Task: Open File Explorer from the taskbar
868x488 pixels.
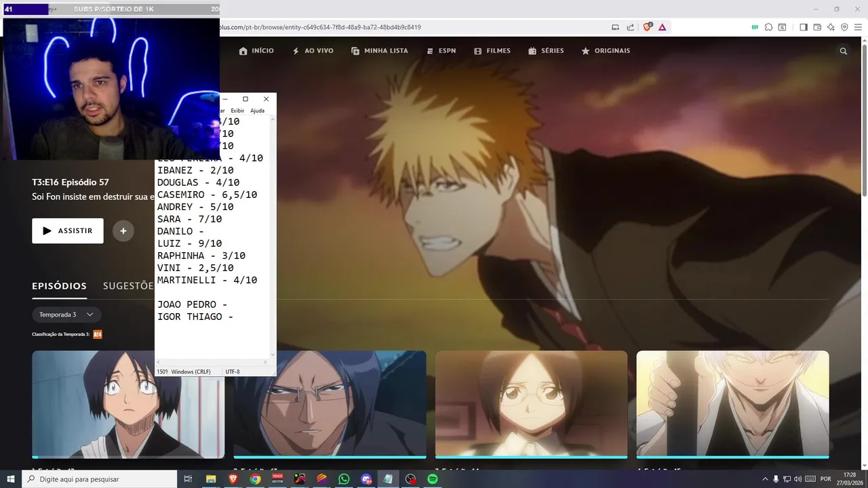Action: pyautogui.click(x=211, y=479)
